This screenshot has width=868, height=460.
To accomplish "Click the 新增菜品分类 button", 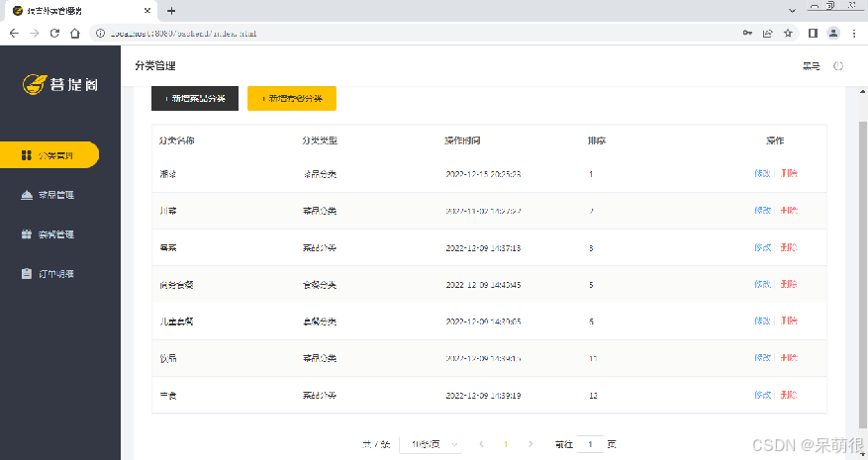I will [195, 99].
